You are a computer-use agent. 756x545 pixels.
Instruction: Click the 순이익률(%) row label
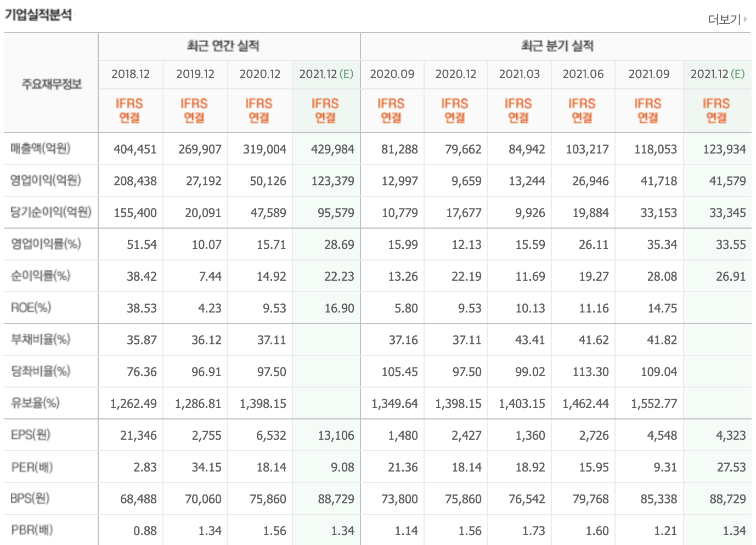click(x=41, y=276)
